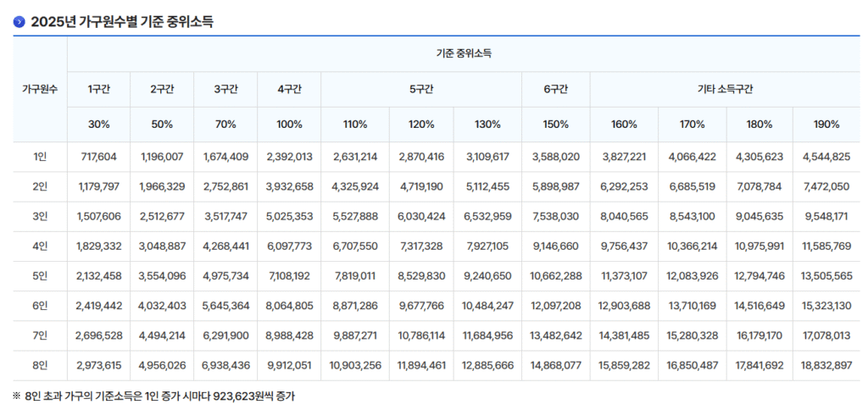868x410 pixels.
Task: Click the value 5,898,987 in 2인 row
Action: (x=556, y=187)
